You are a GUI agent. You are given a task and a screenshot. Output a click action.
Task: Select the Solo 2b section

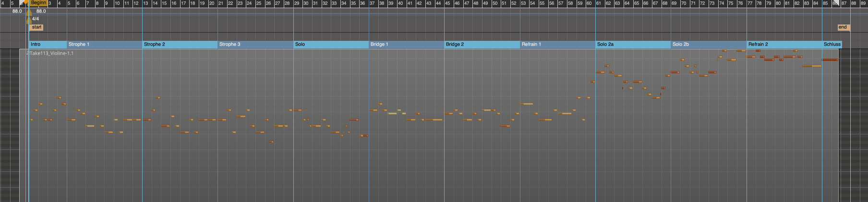709,44
